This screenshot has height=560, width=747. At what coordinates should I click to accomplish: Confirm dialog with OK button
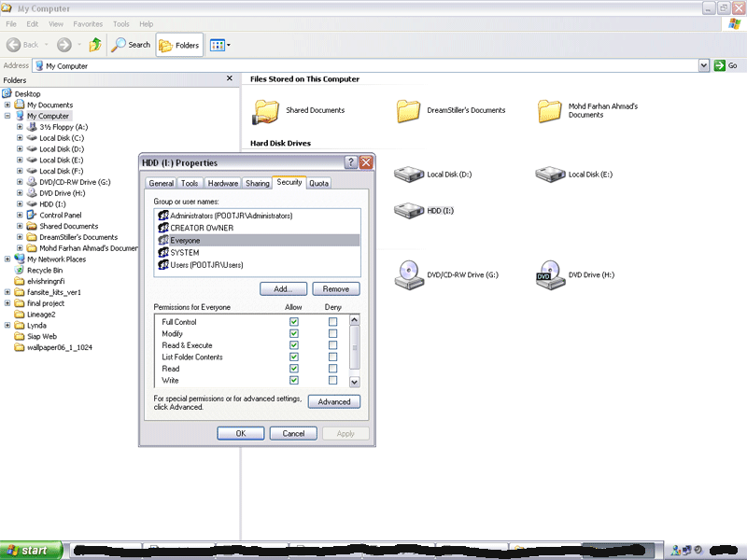pos(241,433)
